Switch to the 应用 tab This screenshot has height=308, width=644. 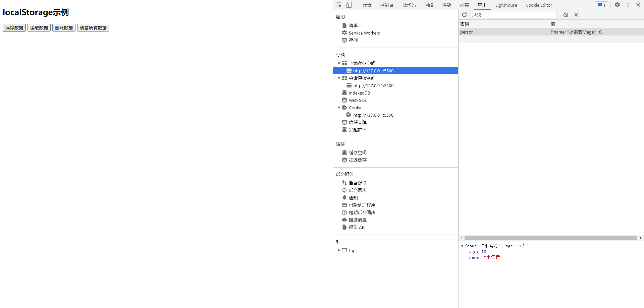(x=482, y=5)
